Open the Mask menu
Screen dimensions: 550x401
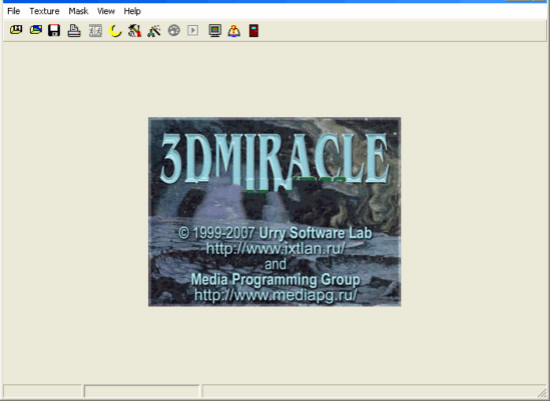pyautogui.click(x=78, y=11)
